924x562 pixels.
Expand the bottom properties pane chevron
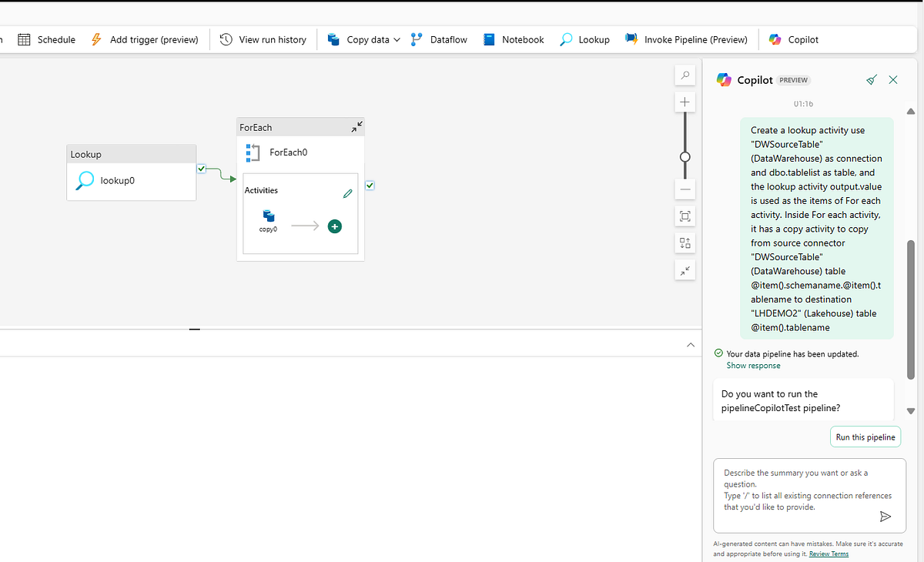pyautogui.click(x=691, y=345)
